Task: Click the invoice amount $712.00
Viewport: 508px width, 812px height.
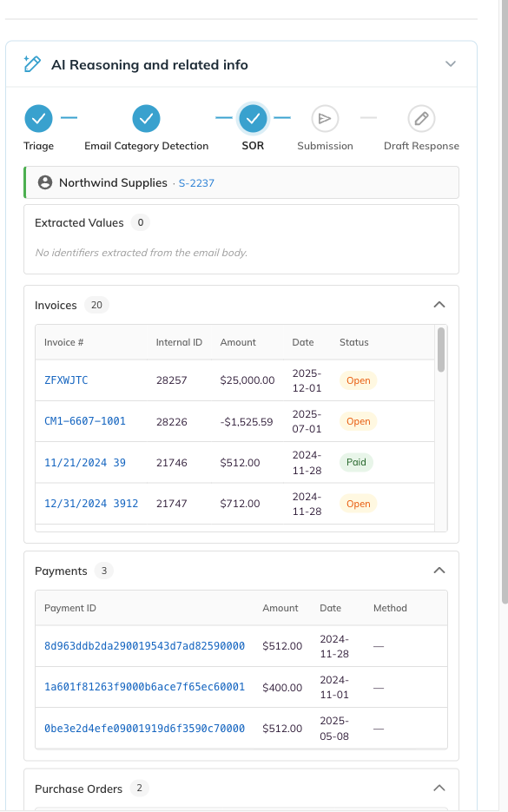Action: point(240,504)
